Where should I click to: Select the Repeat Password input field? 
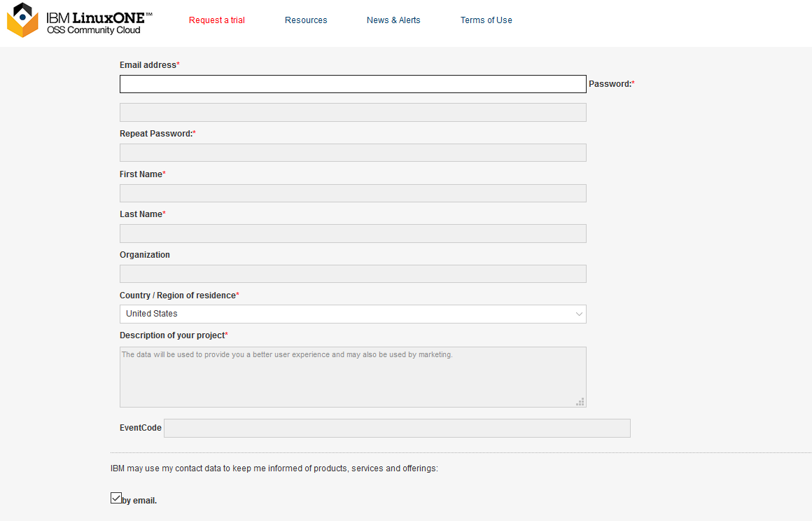pos(353,153)
